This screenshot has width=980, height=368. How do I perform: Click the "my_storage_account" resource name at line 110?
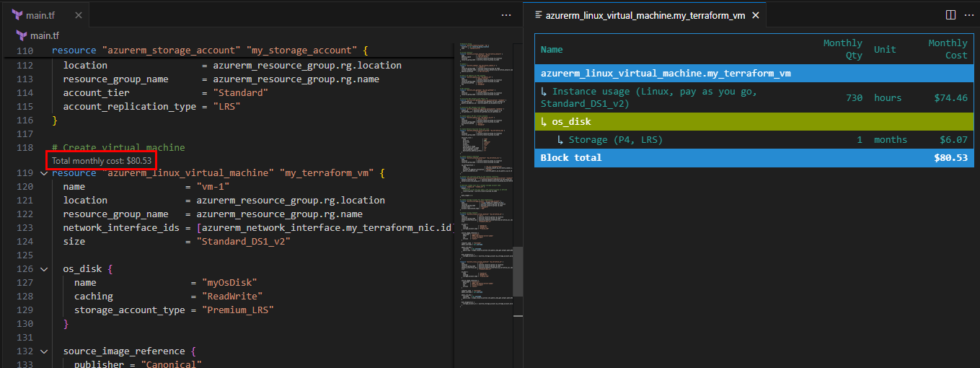[x=302, y=51]
